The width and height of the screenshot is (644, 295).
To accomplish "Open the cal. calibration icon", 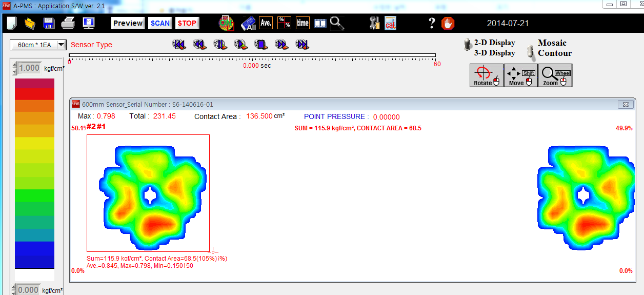I will click(x=390, y=23).
